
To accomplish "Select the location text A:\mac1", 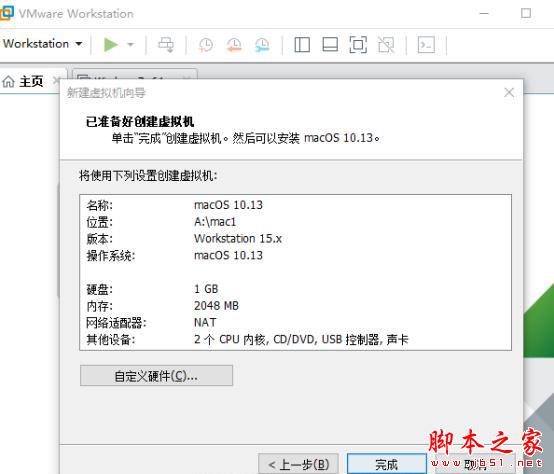I will [x=215, y=222].
